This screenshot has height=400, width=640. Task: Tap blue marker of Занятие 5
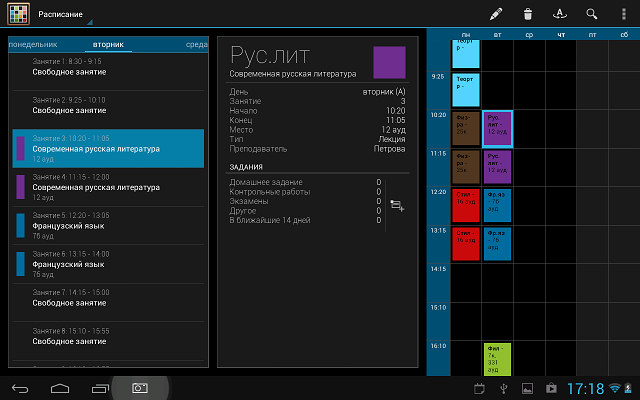(20, 225)
